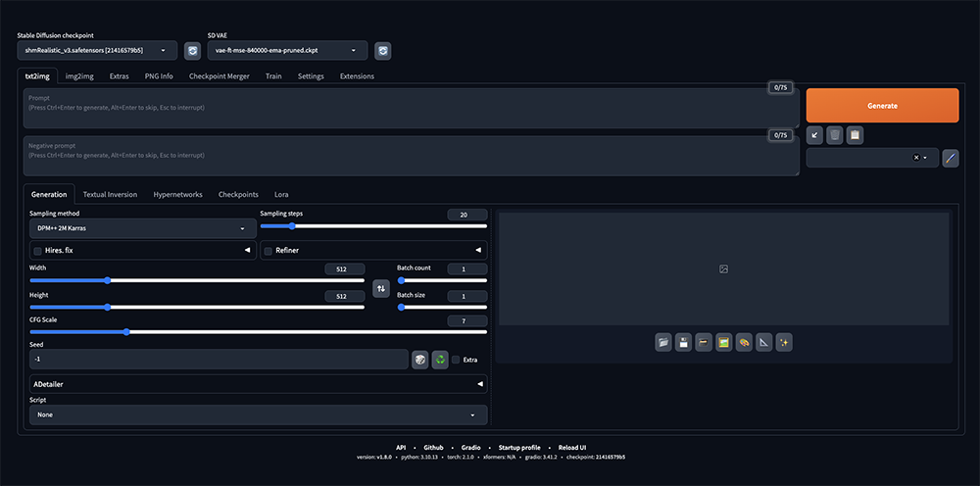Open the output folder icon below preview
This screenshot has height=486, width=980.
click(663, 342)
